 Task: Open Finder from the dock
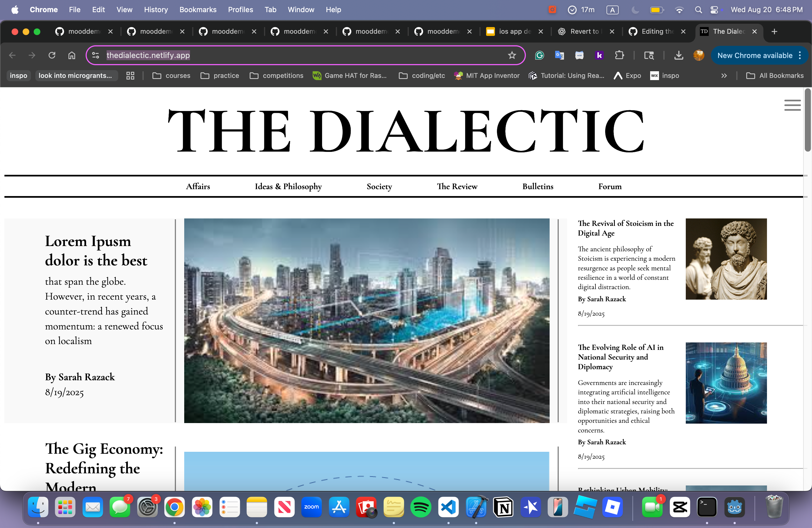[x=38, y=507]
